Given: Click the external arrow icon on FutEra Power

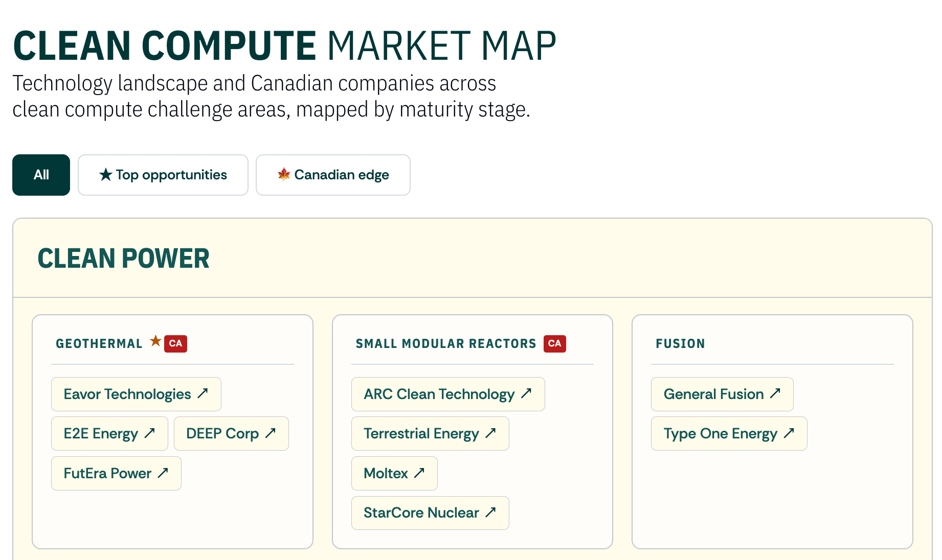Looking at the screenshot, I should coord(163,473).
